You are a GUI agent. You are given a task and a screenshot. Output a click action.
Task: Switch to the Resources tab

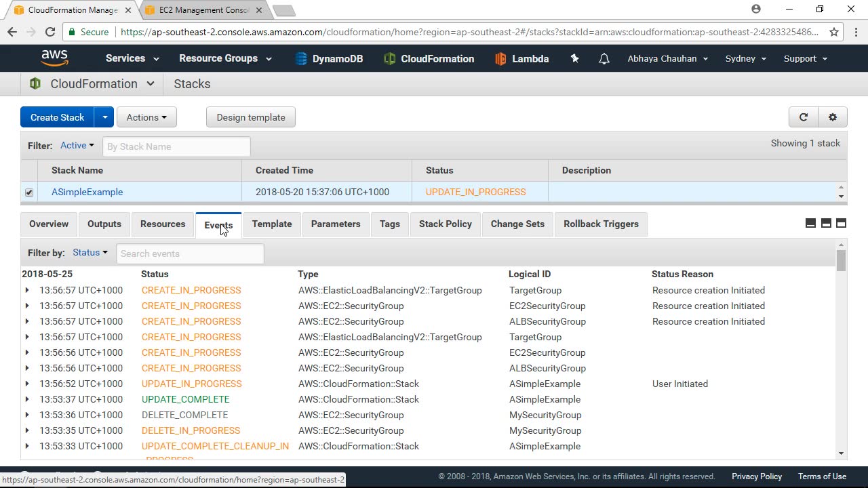tap(163, 224)
